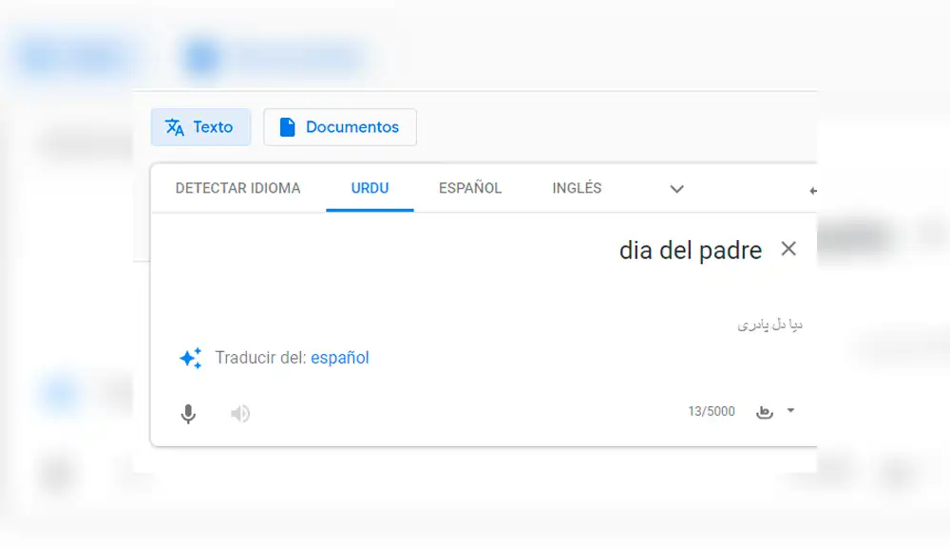Select the Texto tab
The height and width of the screenshot is (560, 950).
[x=200, y=126]
